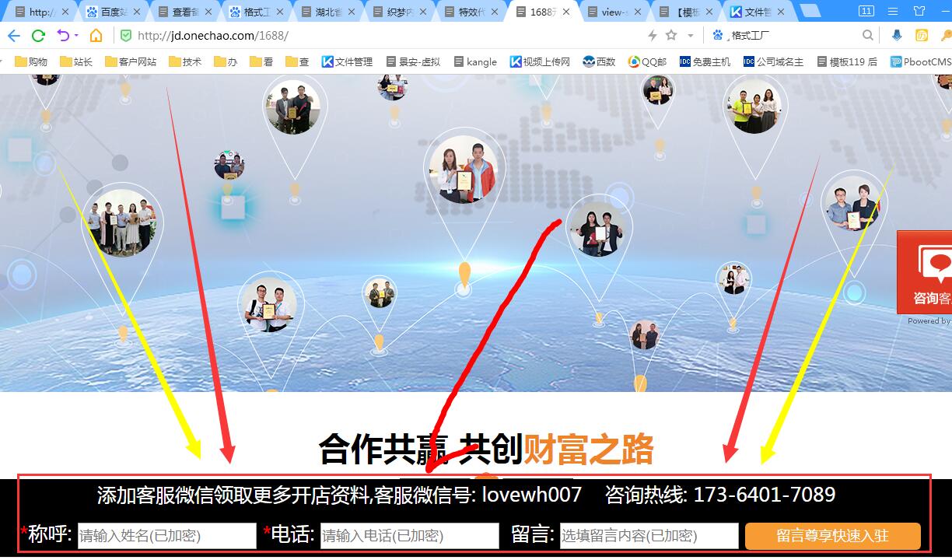Image resolution: width=952 pixels, height=560 pixels.
Task: Open the blue download manager icon
Action: [898, 36]
